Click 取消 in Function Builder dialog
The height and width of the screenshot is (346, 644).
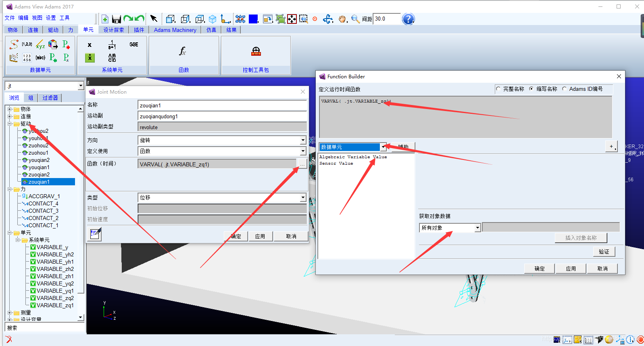(x=602, y=268)
